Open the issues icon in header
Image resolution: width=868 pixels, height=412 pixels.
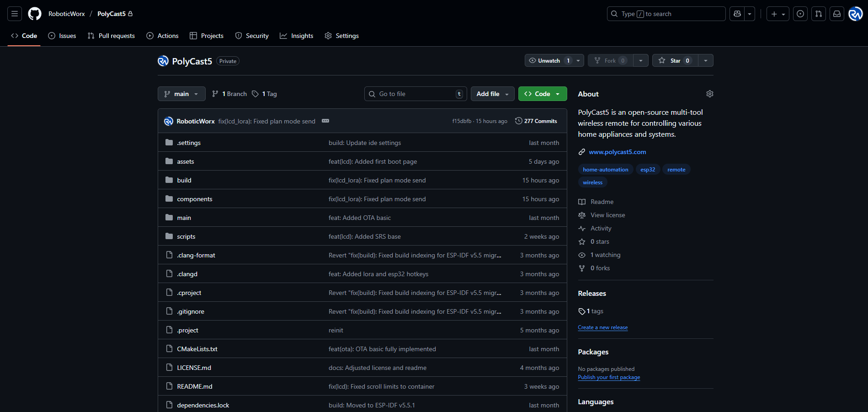(x=800, y=14)
